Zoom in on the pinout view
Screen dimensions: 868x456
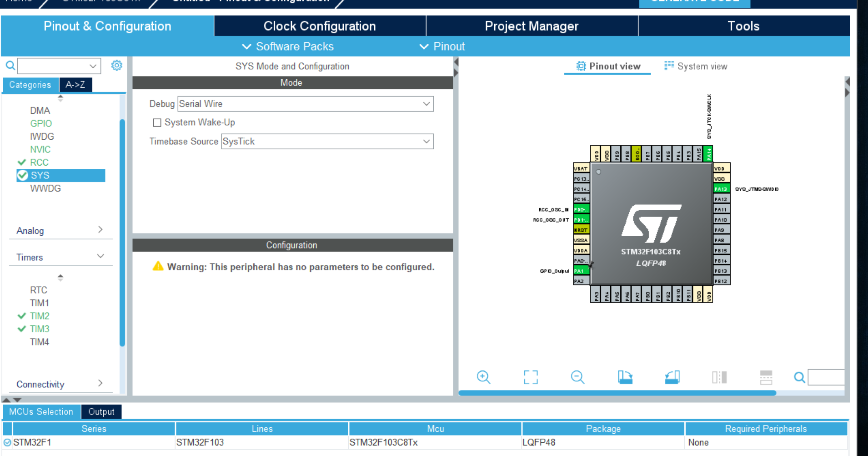483,377
